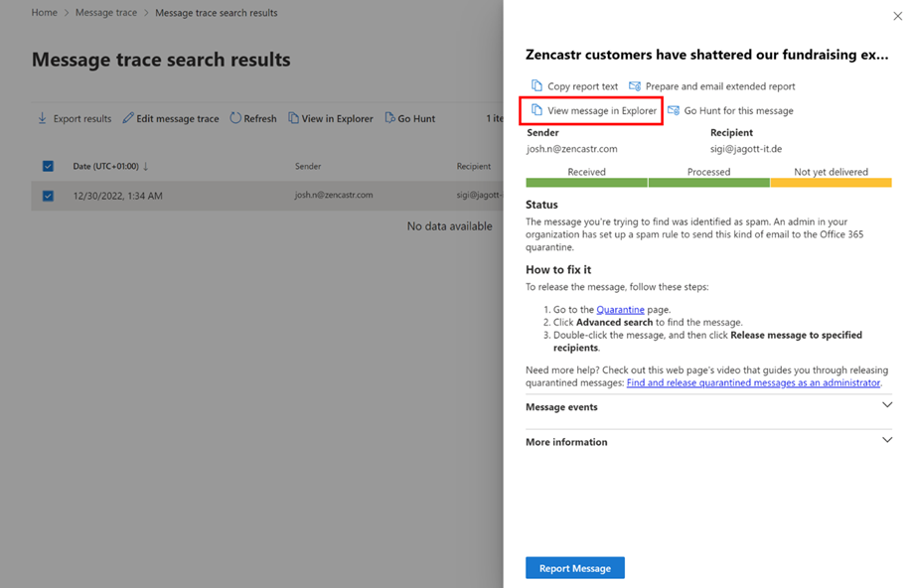This screenshot has width=913, height=588.
Task: Click the toolbar View in Explorer icon
Action: 293,118
